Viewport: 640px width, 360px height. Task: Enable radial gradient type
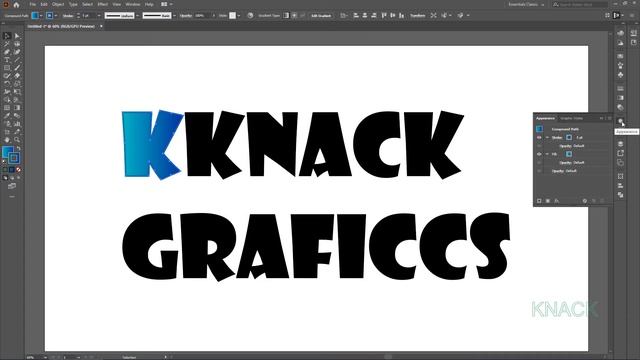(294, 16)
